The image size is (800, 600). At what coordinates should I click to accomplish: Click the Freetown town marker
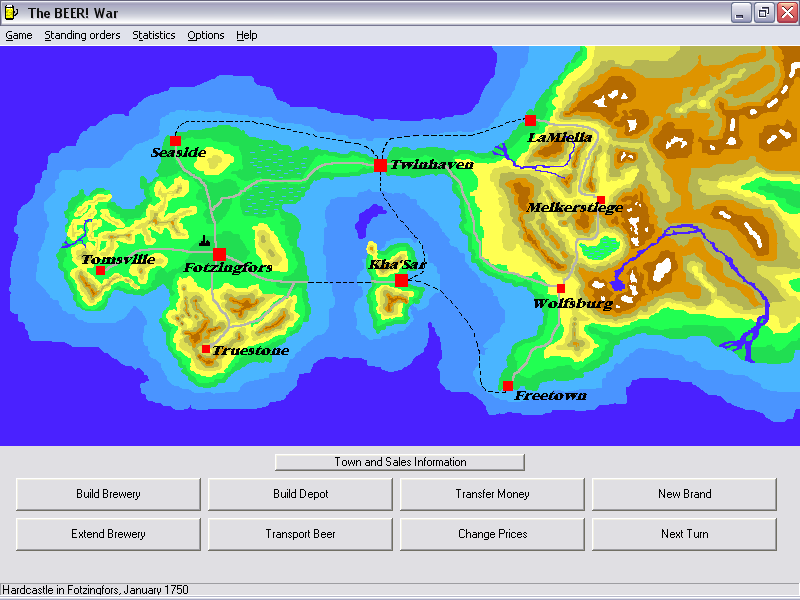(508, 386)
